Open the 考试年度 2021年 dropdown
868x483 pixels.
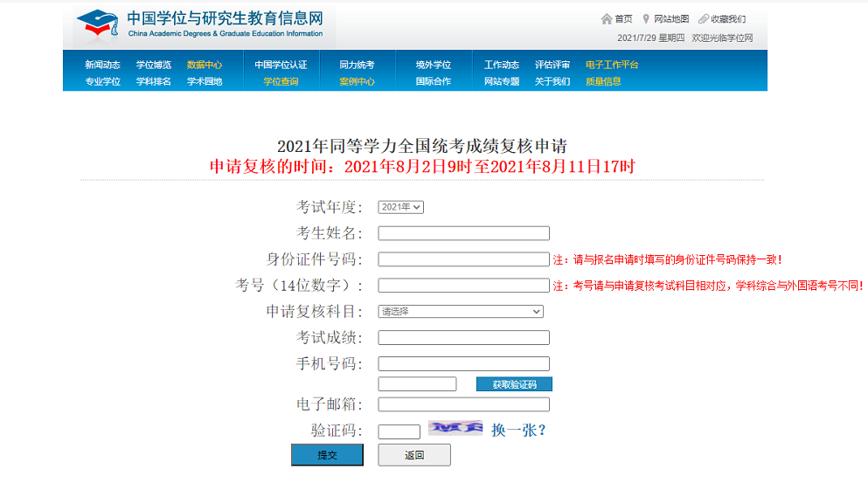[x=400, y=207]
